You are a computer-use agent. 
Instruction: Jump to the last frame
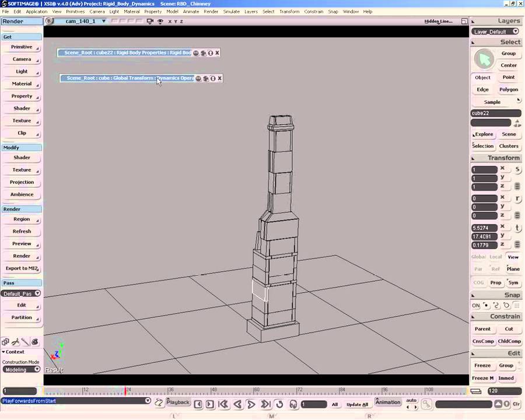pos(265,404)
